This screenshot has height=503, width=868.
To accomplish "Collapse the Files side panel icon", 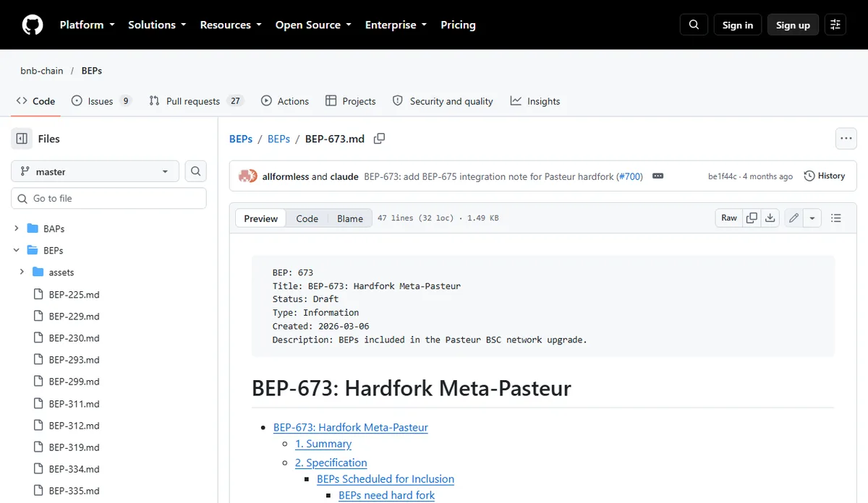I will (x=22, y=139).
